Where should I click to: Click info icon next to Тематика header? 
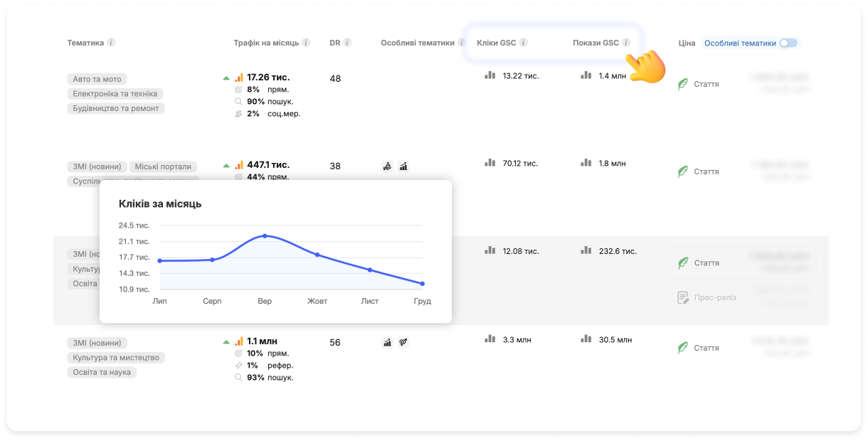click(111, 43)
